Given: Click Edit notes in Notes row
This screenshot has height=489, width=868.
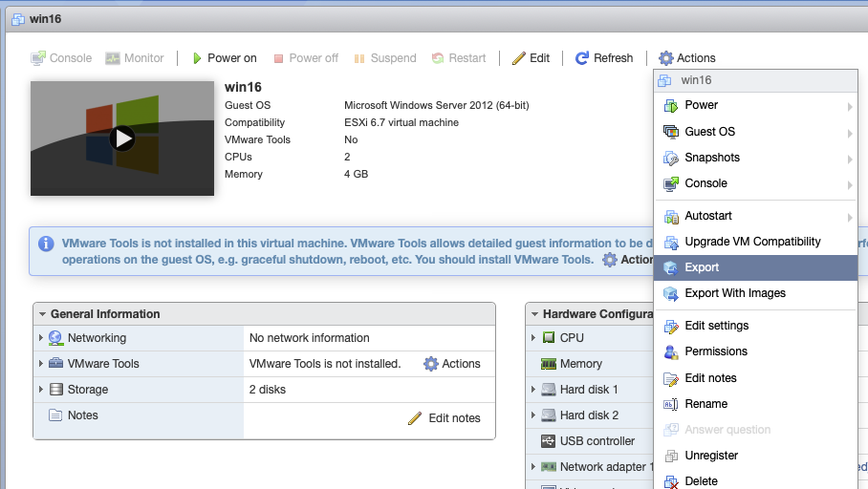Looking at the screenshot, I should point(445,418).
